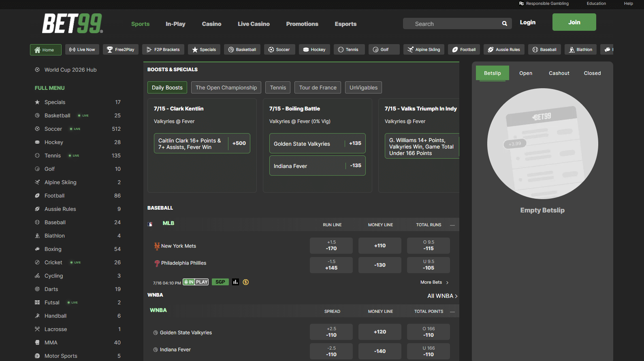Select Over 9.5 total runs at -115
This screenshot has width=644, height=361.
point(429,246)
